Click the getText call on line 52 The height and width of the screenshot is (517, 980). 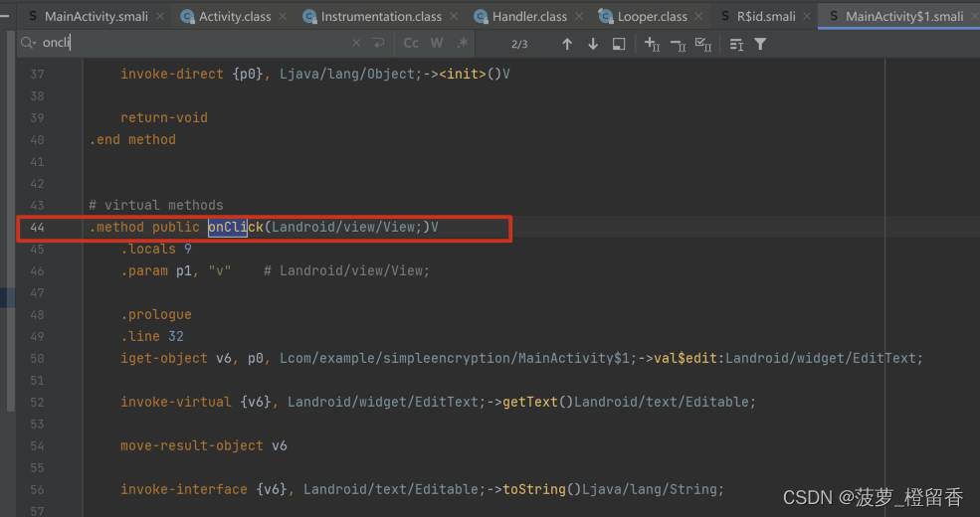[x=530, y=402]
